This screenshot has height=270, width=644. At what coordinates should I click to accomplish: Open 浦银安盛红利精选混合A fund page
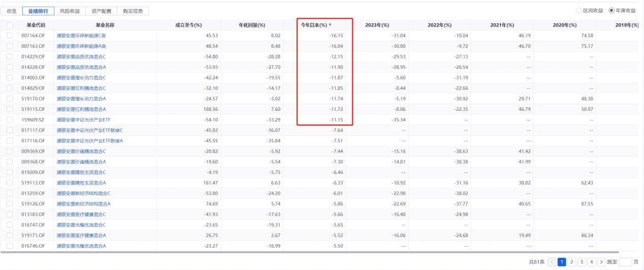(x=81, y=109)
